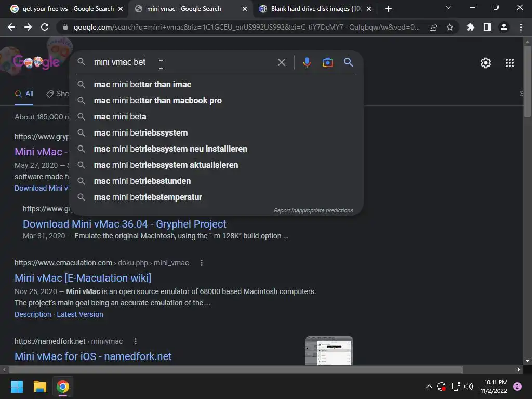Bookmark this page with the star

450,27
